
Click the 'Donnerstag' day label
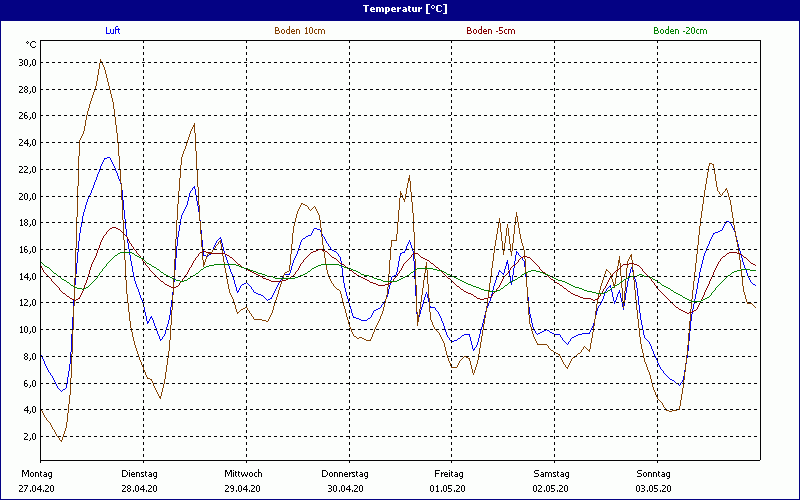pos(345,474)
